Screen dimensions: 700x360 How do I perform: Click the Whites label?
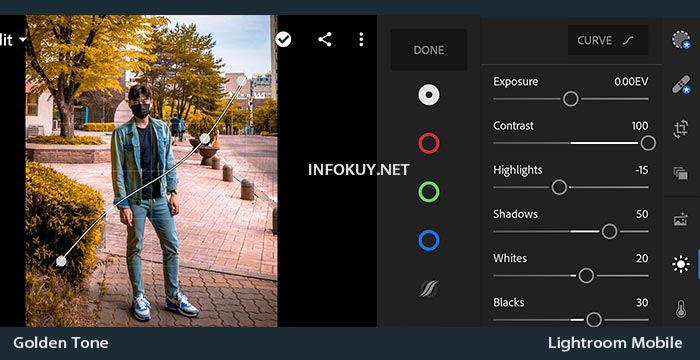(510, 259)
